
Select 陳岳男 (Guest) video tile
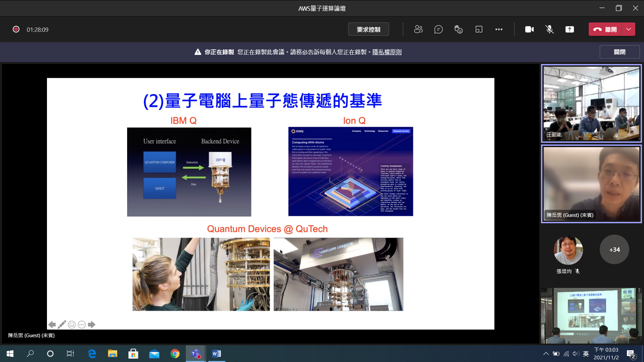591,184
